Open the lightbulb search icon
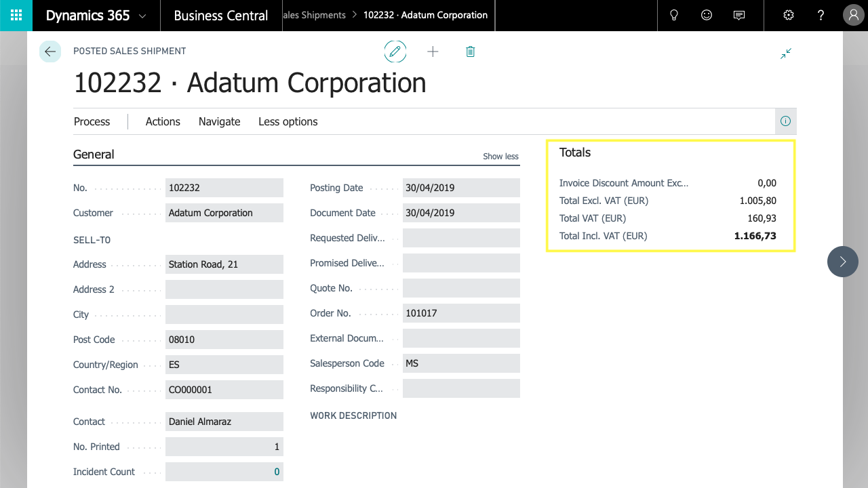 674,16
